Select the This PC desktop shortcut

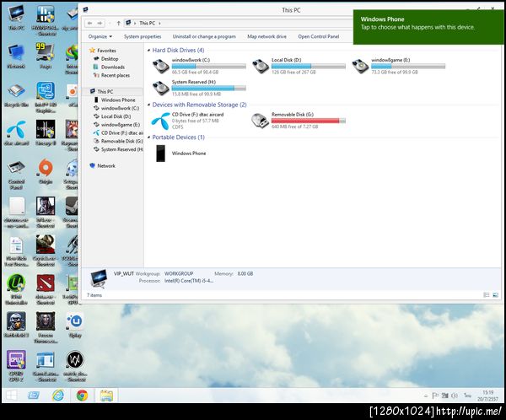coord(16,18)
